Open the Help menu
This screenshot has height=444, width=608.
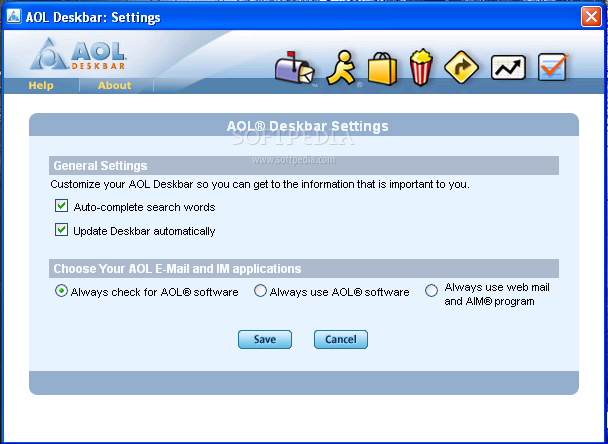(41, 85)
